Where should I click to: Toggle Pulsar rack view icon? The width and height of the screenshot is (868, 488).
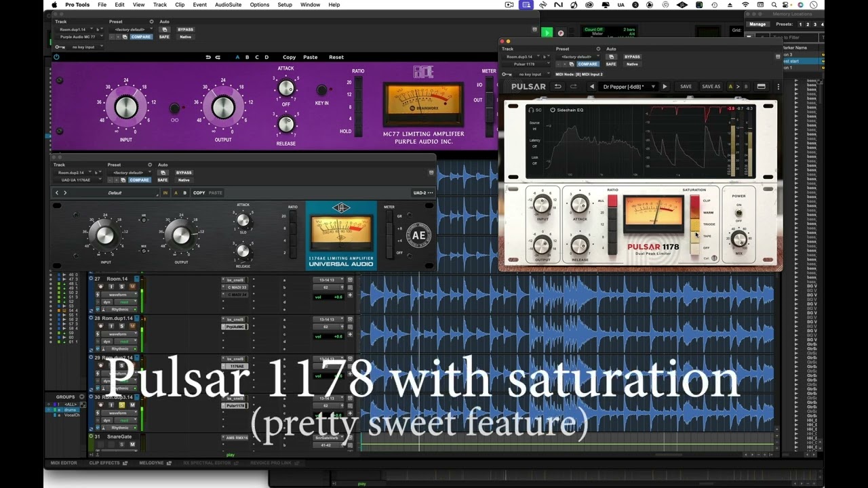[x=762, y=87]
